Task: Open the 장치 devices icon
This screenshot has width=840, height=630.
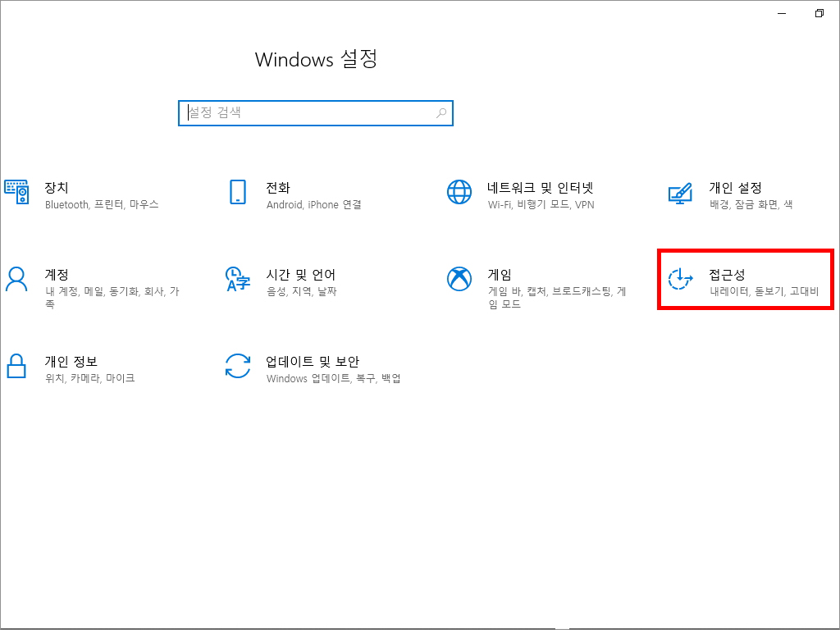Action: (16, 192)
